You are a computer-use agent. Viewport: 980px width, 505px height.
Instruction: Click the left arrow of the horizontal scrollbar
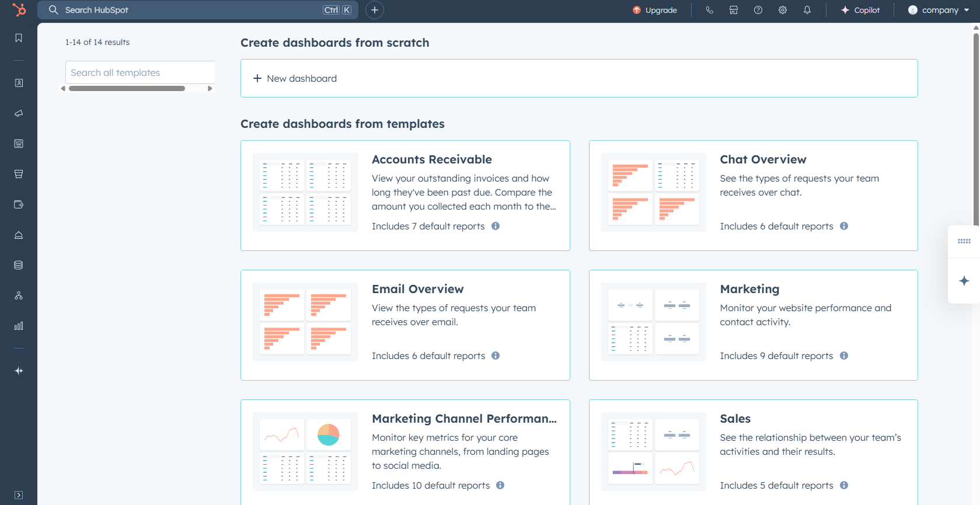click(x=63, y=89)
